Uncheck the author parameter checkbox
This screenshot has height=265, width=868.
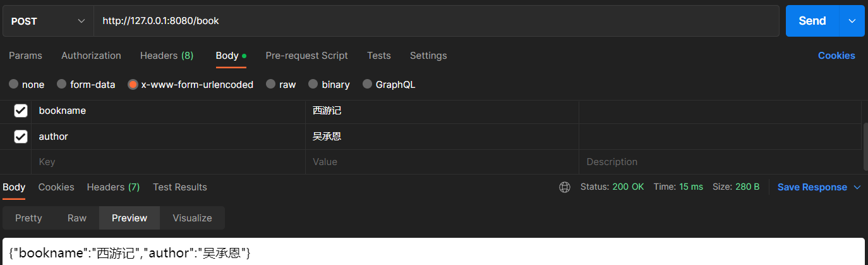pos(21,137)
